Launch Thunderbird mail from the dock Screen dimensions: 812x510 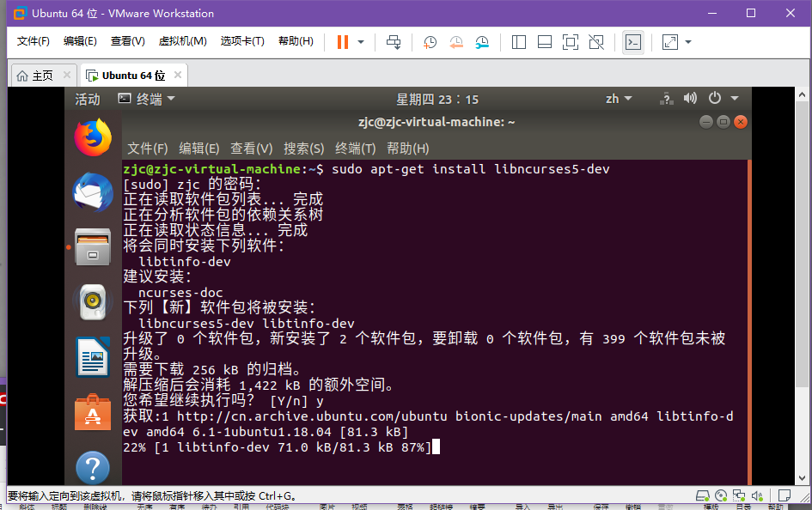(x=93, y=192)
